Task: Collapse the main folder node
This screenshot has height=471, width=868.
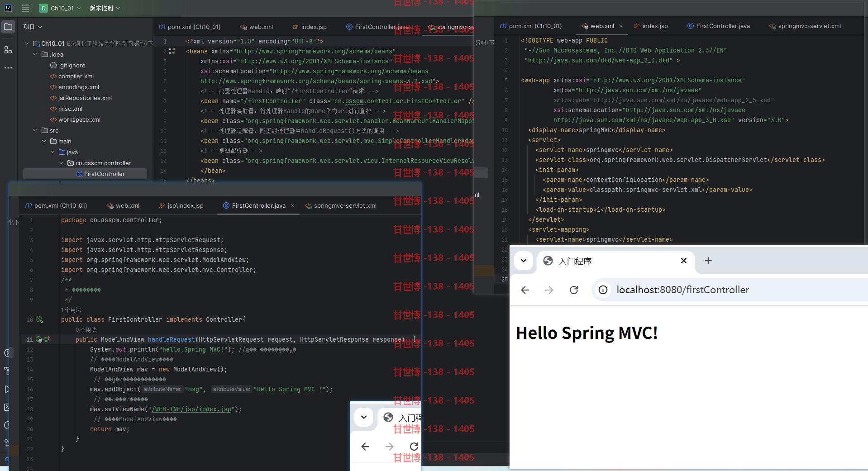Action: click(44, 141)
